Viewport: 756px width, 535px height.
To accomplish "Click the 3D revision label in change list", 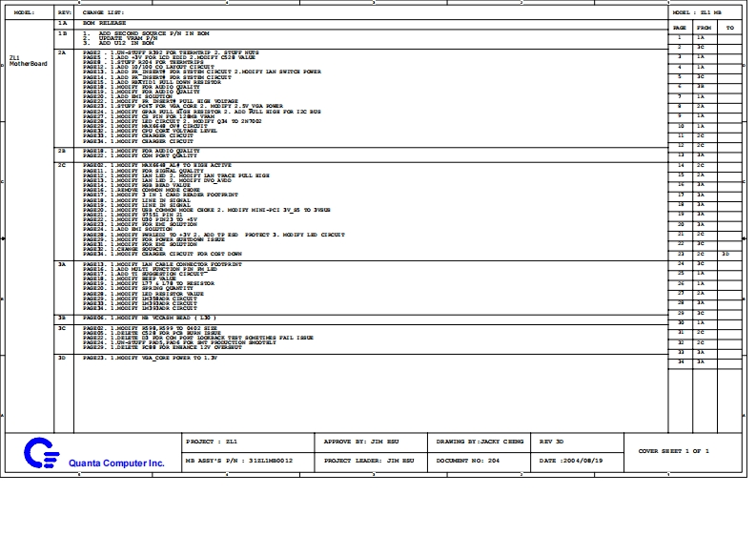I will point(62,357).
